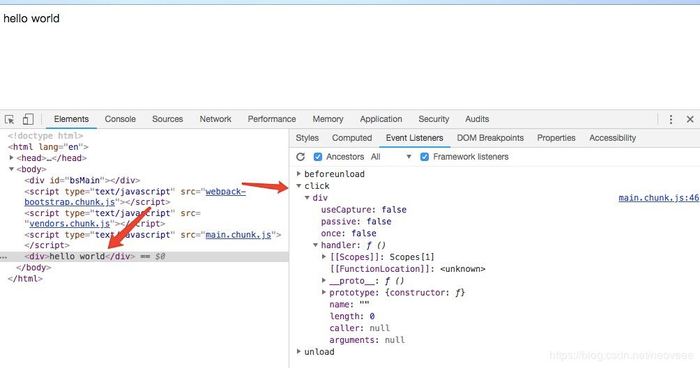Show the Styles pane
Image resolution: width=700 pixels, height=368 pixels.
point(307,138)
